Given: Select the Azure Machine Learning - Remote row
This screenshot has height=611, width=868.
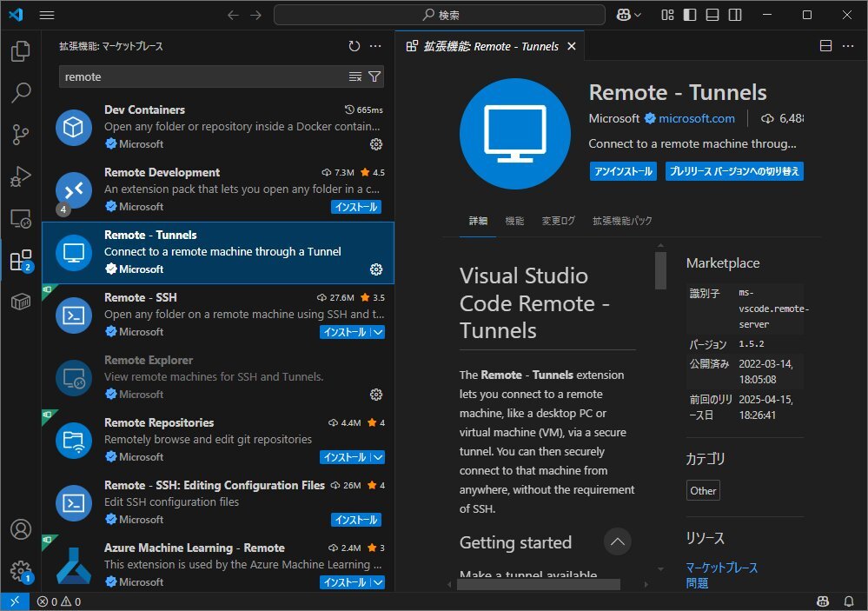Looking at the screenshot, I should point(218,563).
